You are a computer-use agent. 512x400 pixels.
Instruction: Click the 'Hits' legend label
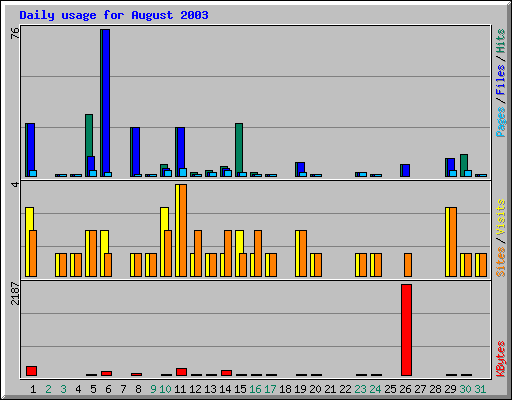(x=501, y=41)
